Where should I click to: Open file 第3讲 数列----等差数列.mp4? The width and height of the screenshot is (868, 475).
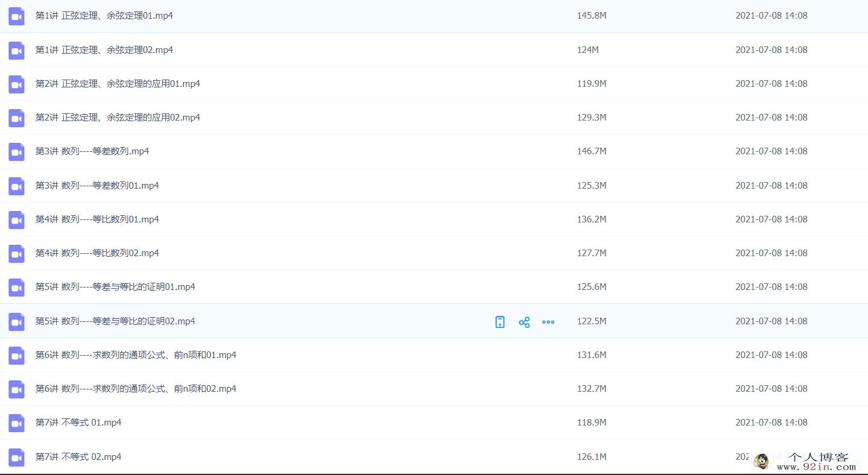92,151
